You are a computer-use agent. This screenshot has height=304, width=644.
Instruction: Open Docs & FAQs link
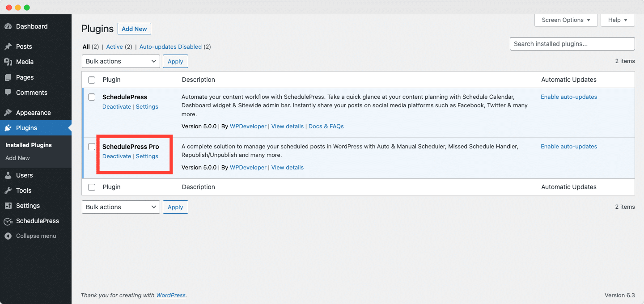pos(326,126)
